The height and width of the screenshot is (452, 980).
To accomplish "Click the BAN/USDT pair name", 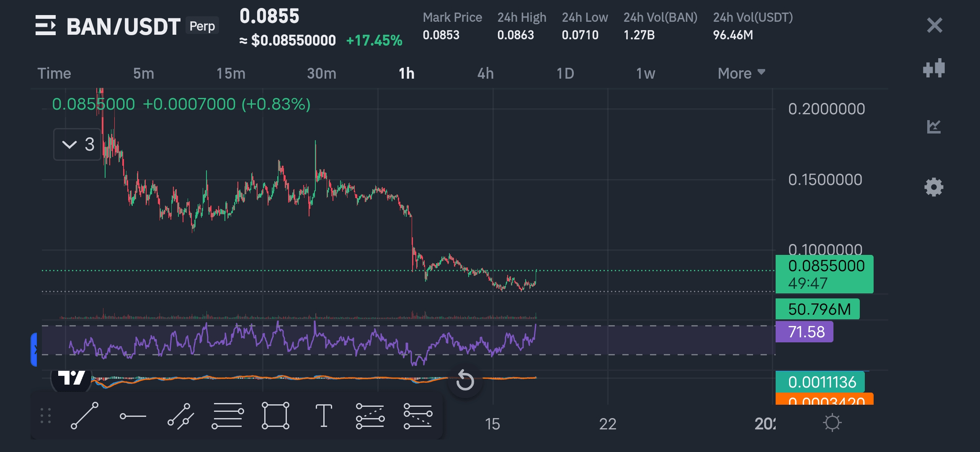I will (x=123, y=26).
